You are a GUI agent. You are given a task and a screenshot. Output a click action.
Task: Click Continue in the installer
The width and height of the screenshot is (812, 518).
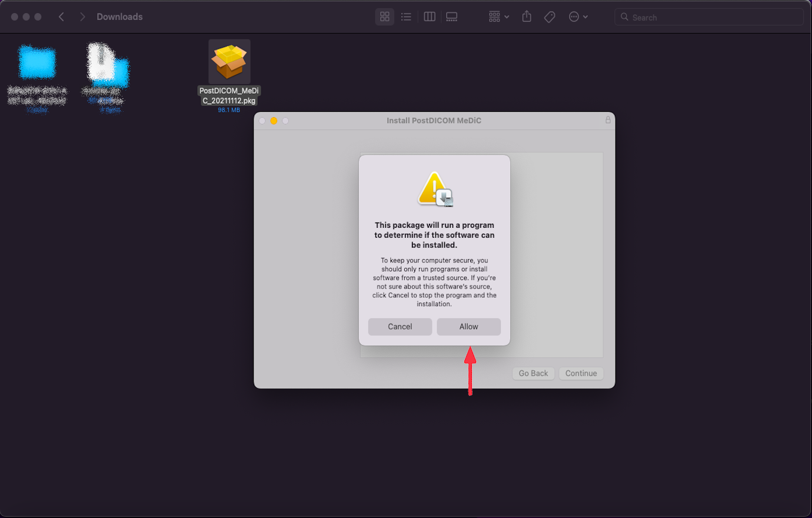[581, 373]
